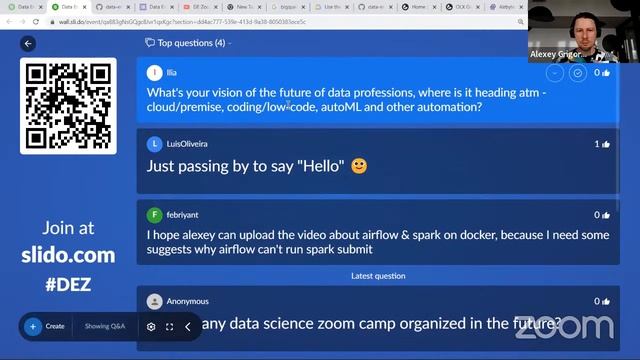
Task: Click the Showing Q&A toggle
Action: pyautogui.click(x=105, y=326)
